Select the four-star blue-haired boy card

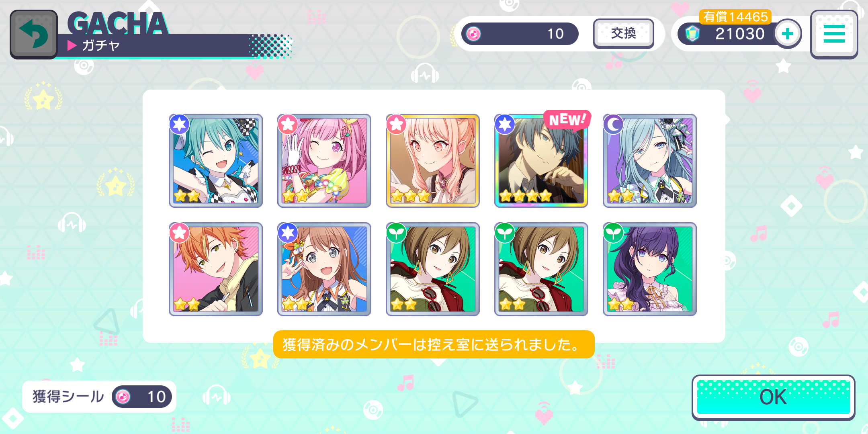coord(541,161)
